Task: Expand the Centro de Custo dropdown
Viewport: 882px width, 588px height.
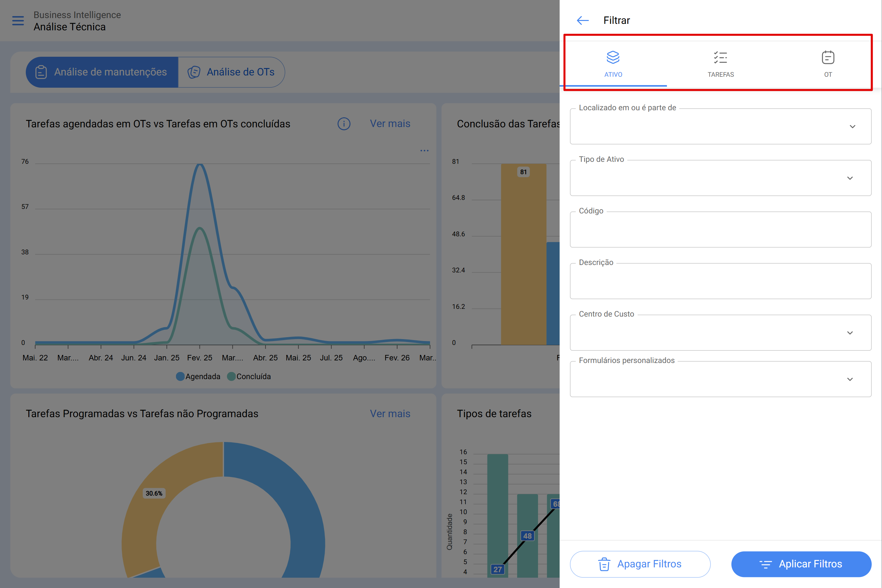Action: (720, 333)
